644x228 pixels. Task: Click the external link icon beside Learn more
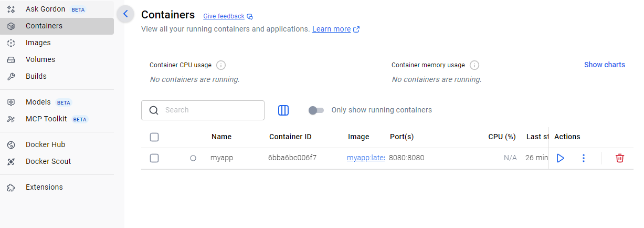tap(356, 29)
